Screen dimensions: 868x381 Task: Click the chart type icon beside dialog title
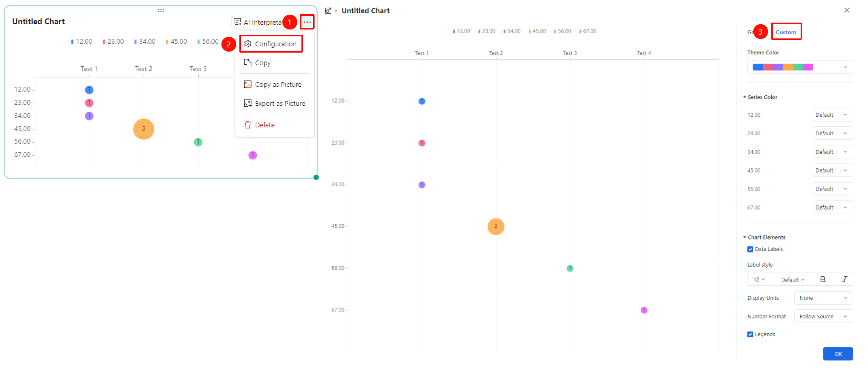(328, 11)
